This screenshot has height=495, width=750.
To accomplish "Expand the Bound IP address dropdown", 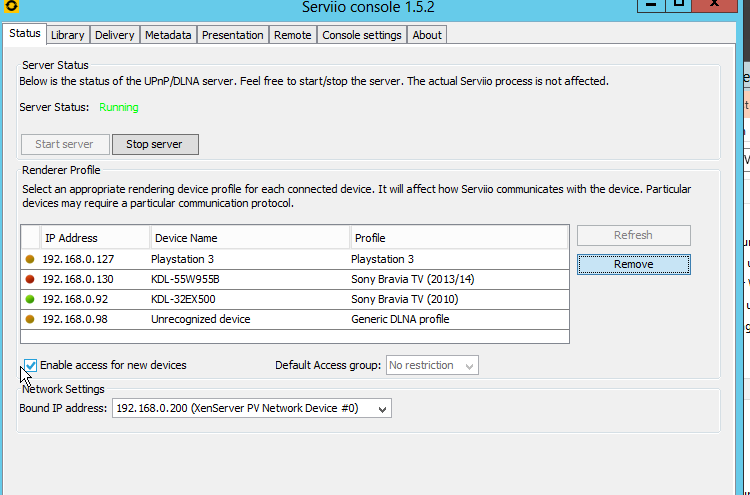I will pos(252,408).
